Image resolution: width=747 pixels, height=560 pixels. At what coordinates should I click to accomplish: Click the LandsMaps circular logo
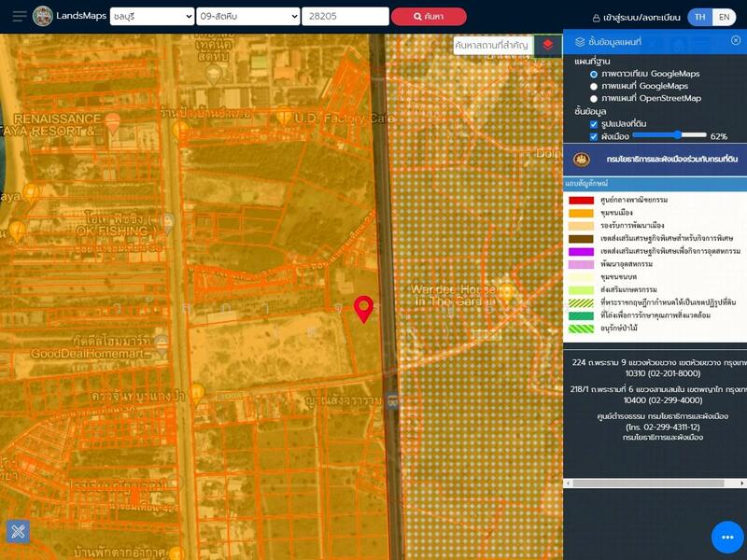(x=43, y=16)
